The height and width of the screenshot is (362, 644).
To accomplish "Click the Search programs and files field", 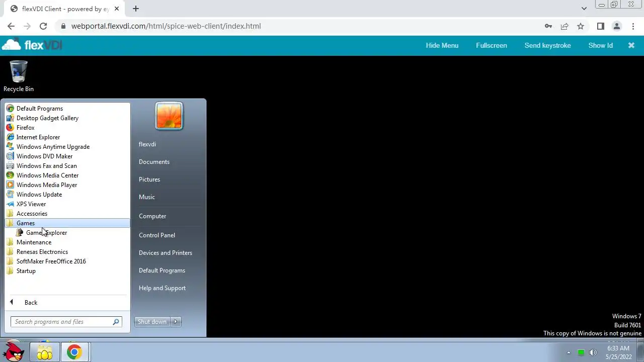I will [x=66, y=322].
